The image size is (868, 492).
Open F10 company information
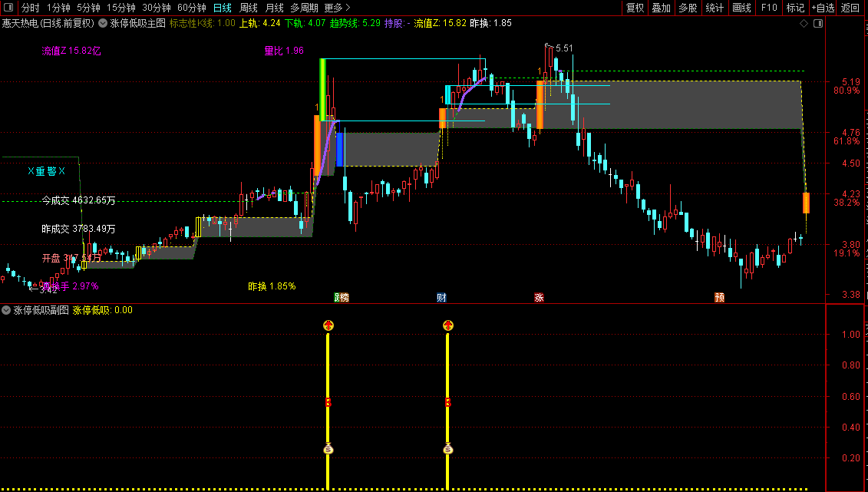(769, 8)
